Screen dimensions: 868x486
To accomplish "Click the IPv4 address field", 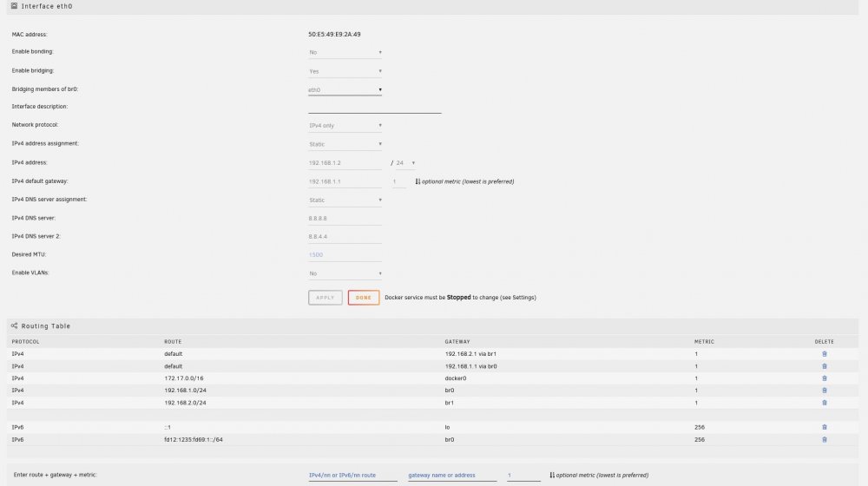I will [345, 163].
